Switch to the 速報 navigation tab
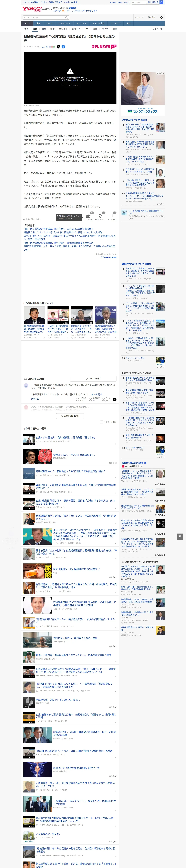 (x=38, y=24)
